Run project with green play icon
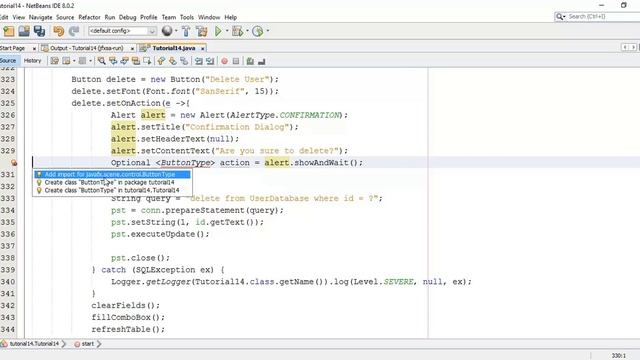The height and width of the screenshot is (360, 640). [x=218, y=31]
